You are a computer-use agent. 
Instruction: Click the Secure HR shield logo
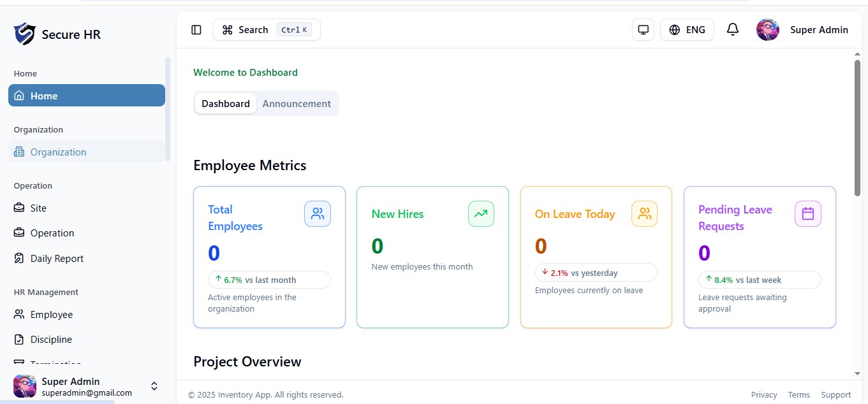(25, 34)
